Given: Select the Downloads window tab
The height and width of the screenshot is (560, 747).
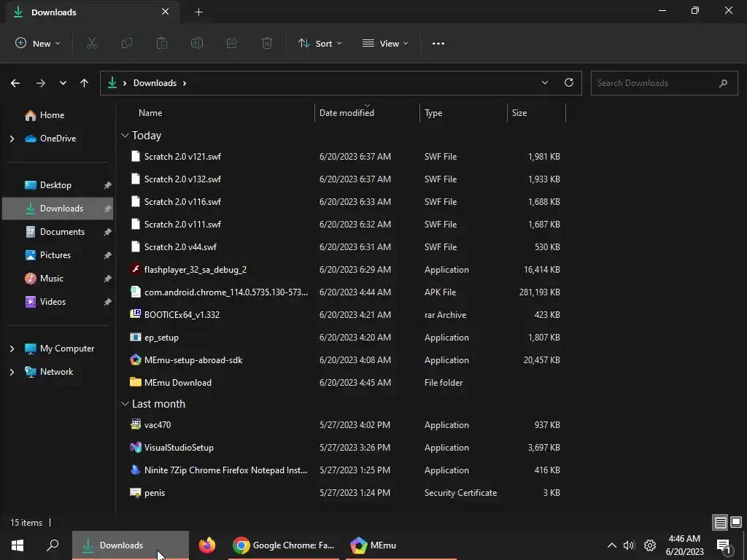Looking at the screenshot, I should 93,12.
